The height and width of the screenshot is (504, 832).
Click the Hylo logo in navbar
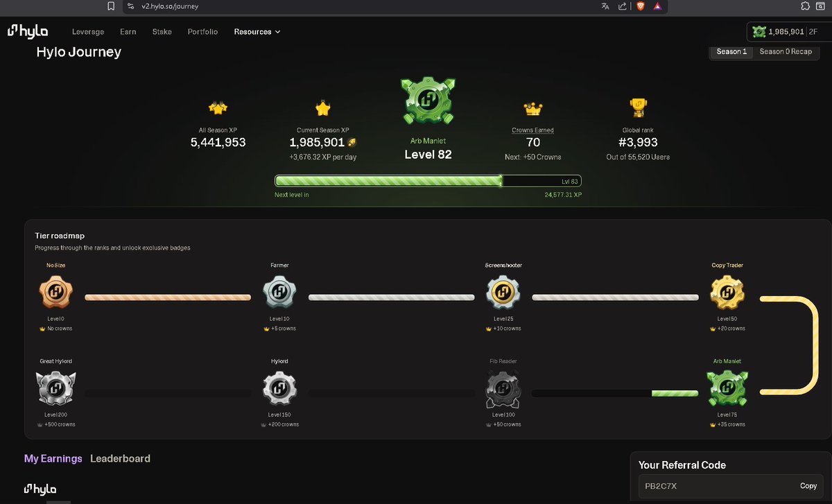[29, 31]
